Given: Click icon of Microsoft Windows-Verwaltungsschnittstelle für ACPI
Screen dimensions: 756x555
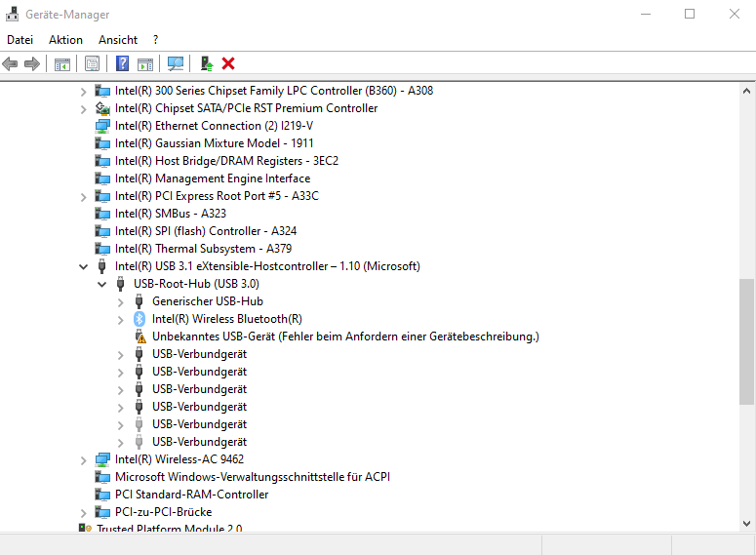Looking at the screenshot, I should (x=102, y=477).
